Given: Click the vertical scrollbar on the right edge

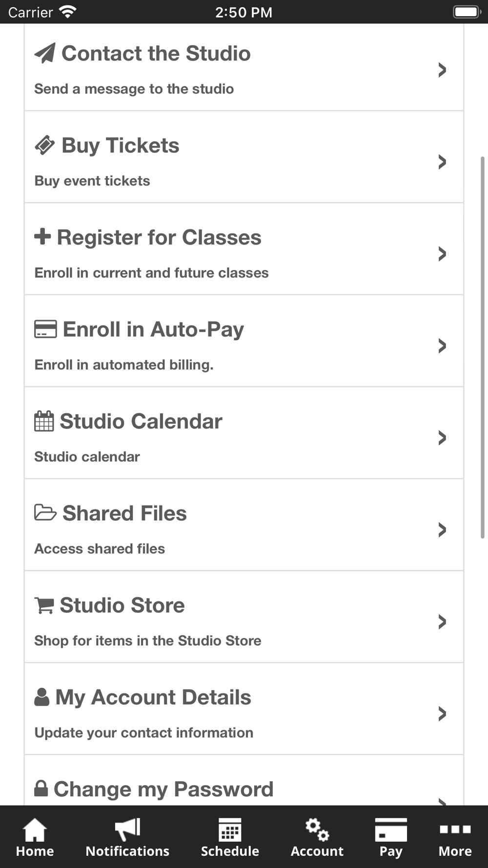Looking at the screenshot, I should [483, 347].
